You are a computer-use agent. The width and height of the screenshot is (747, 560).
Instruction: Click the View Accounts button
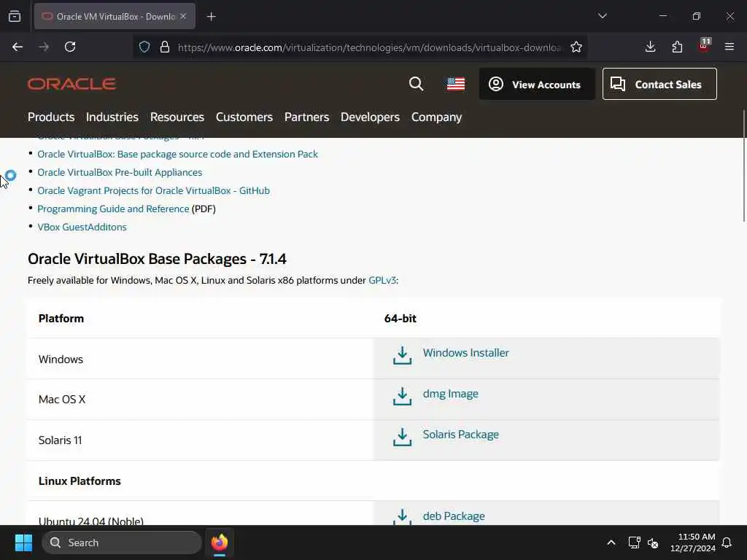click(537, 84)
